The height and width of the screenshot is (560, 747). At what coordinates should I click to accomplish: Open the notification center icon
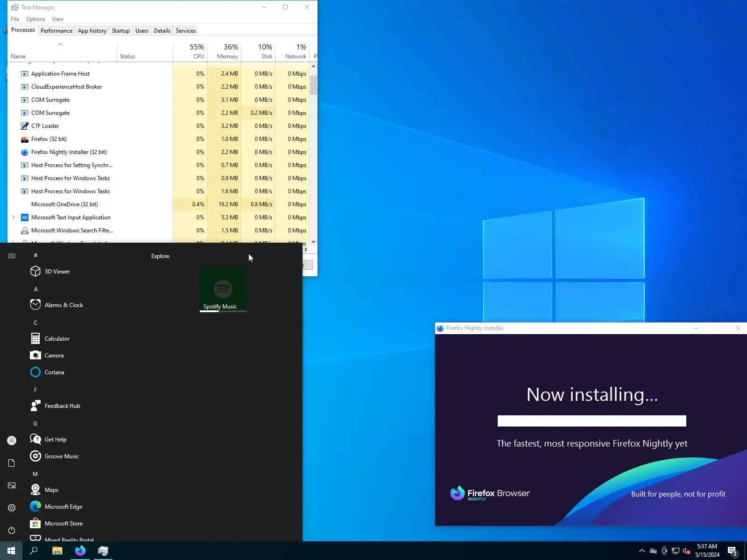[732, 551]
